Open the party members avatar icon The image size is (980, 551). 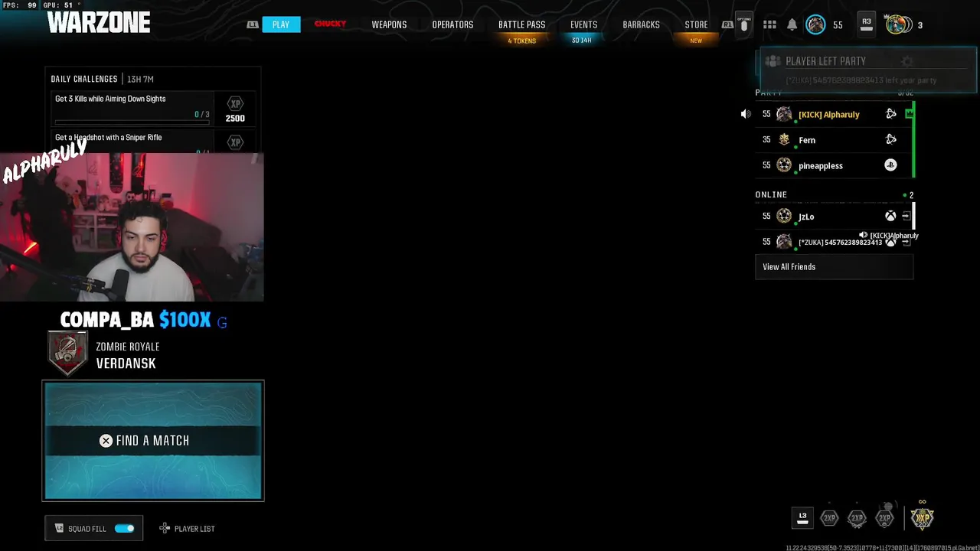(x=899, y=24)
